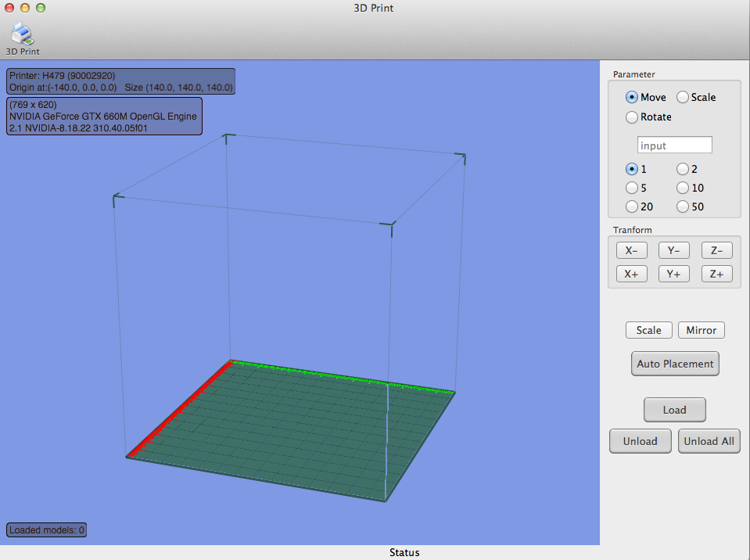Viewport: 750px width, 560px height.
Task: Select step value 50
Action: point(683,206)
